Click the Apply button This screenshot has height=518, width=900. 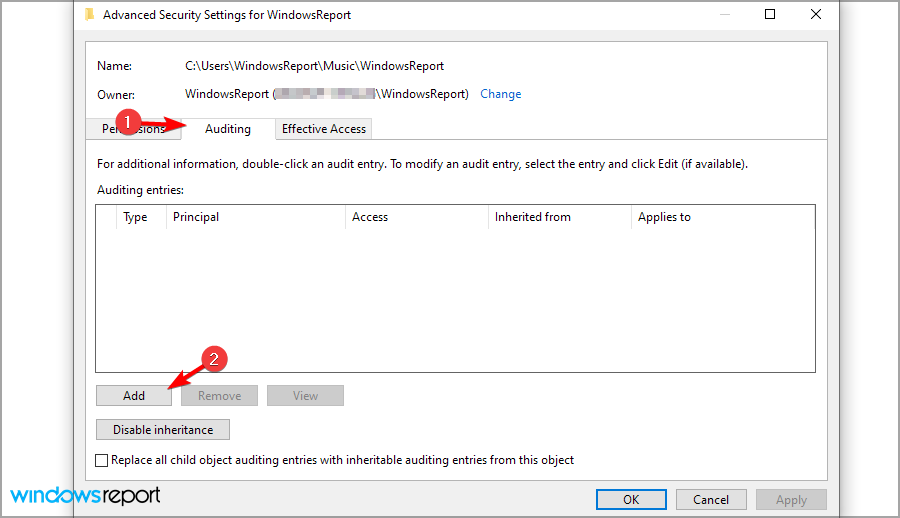(791, 499)
